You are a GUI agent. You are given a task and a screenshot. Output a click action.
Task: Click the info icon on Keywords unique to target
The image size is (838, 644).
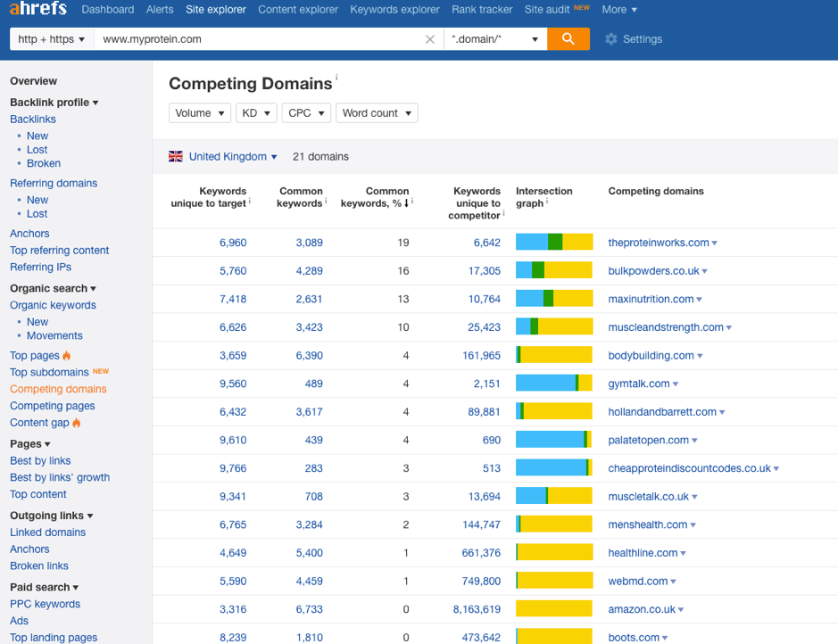[250, 201]
